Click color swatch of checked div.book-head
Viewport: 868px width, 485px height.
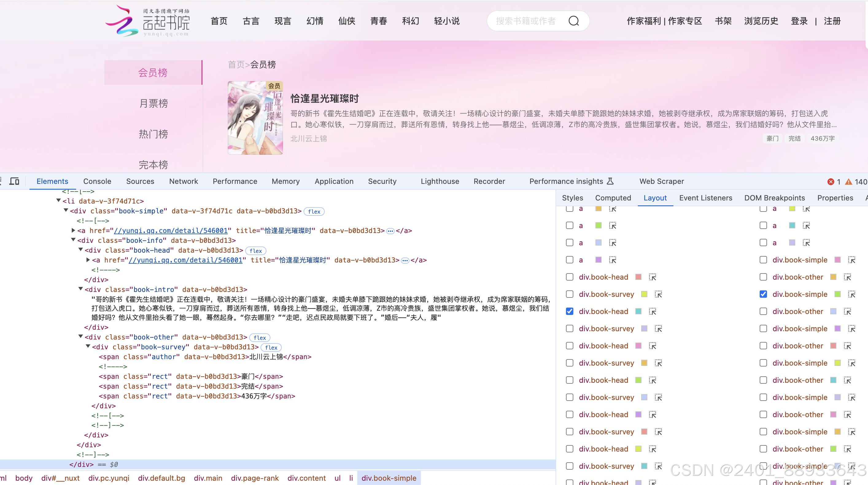point(638,312)
